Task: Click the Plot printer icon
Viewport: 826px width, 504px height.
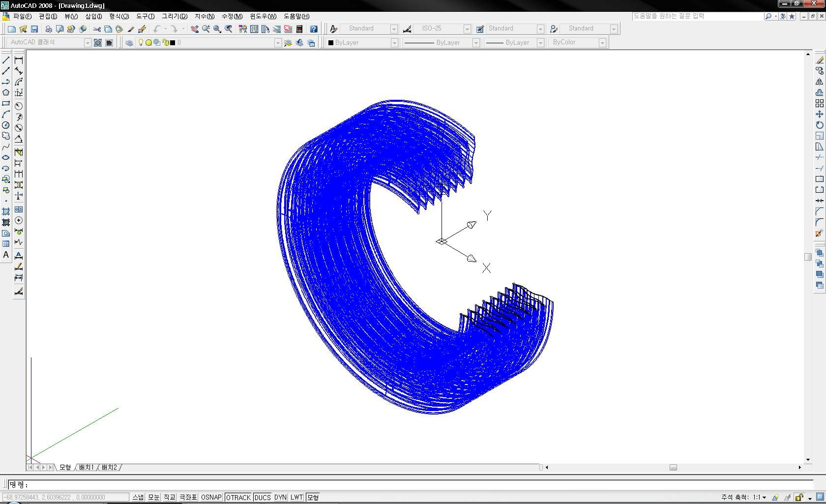Action: click(48, 29)
